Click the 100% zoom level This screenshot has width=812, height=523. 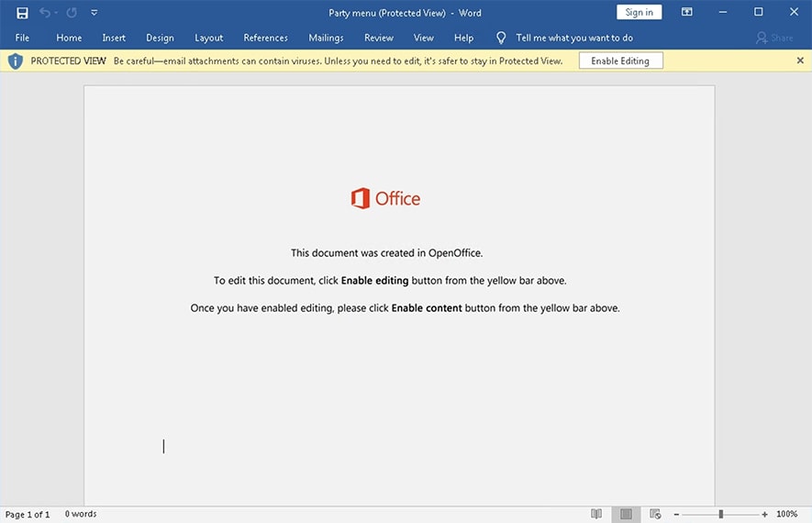click(x=786, y=514)
